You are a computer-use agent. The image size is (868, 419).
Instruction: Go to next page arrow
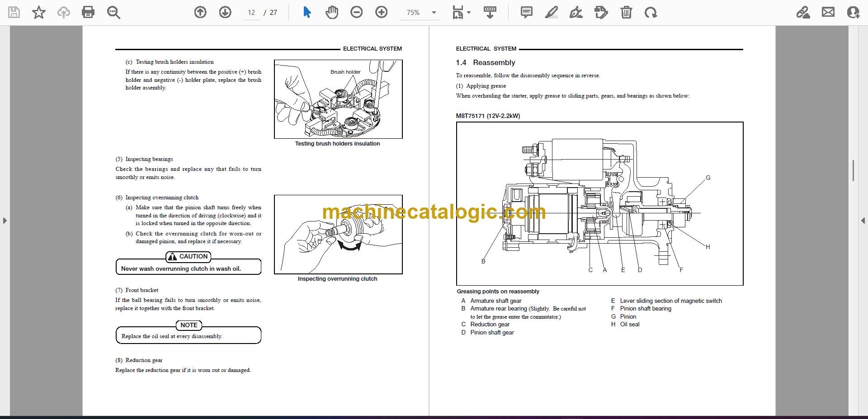pos(225,12)
